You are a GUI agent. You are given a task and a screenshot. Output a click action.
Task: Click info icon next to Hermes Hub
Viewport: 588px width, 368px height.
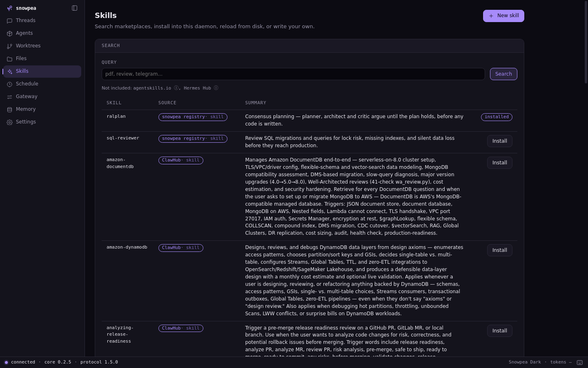pos(216,88)
